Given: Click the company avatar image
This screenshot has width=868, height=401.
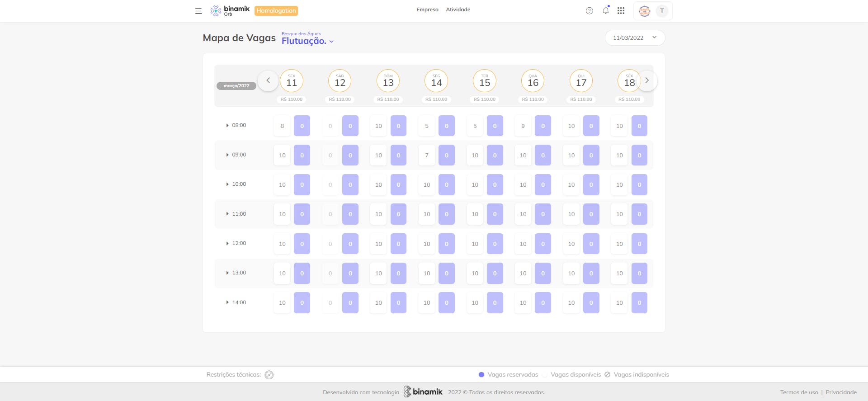Looking at the screenshot, I should pyautogui.click(x=645, y=11).
